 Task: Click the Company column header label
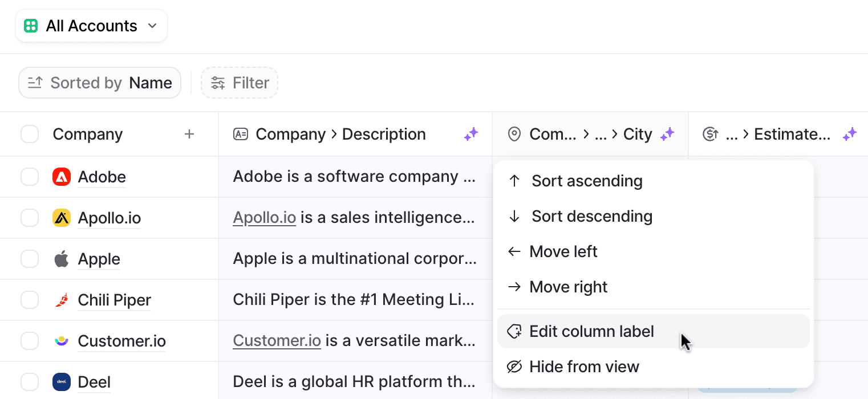click(88, 134)
